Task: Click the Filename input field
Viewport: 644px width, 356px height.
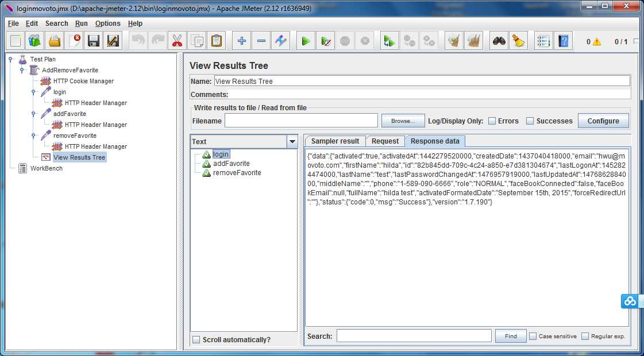Action: (x=301, y=121)
